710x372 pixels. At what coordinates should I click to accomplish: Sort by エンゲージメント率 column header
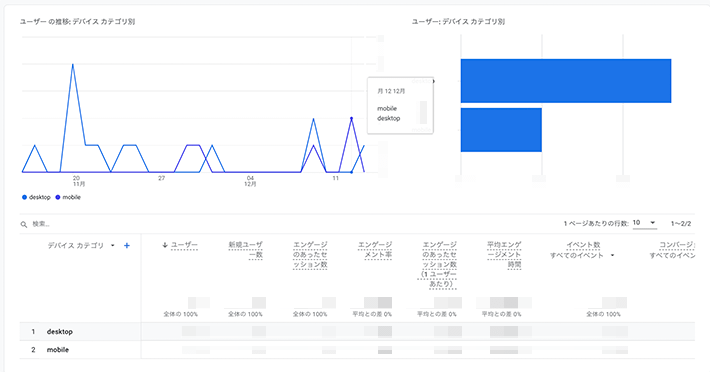tap(375, 250)
